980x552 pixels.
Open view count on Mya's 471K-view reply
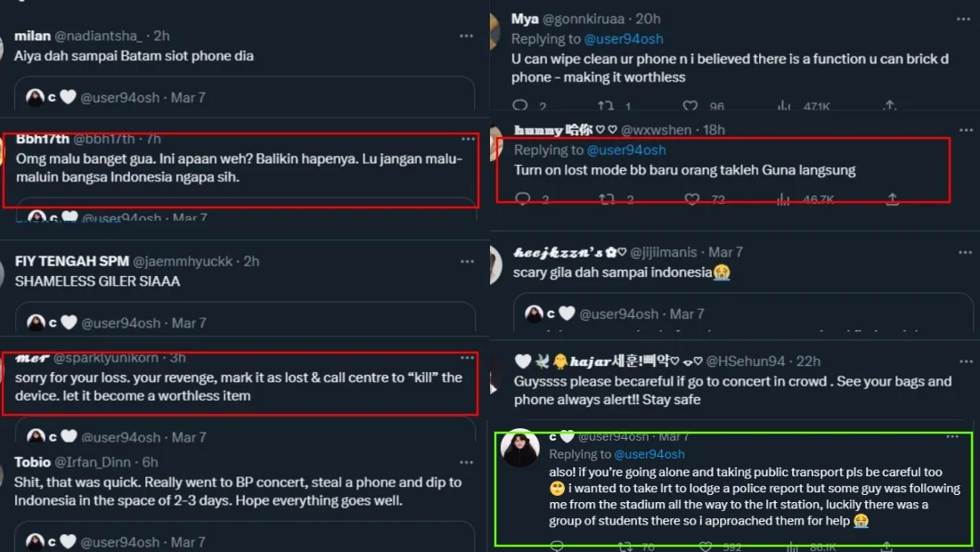pos(785,106)
